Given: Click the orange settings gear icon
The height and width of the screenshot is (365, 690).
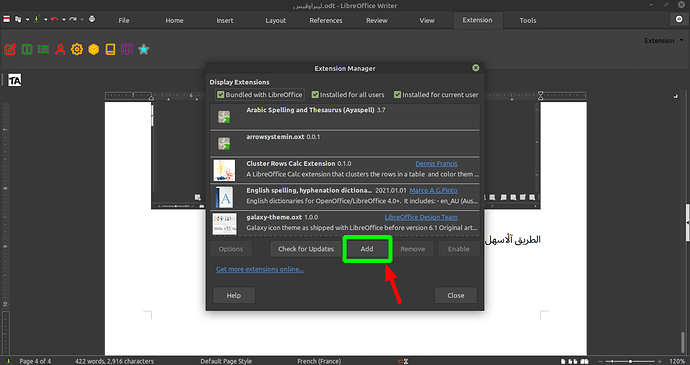Looking at the screenshot, I should [77, 49].
